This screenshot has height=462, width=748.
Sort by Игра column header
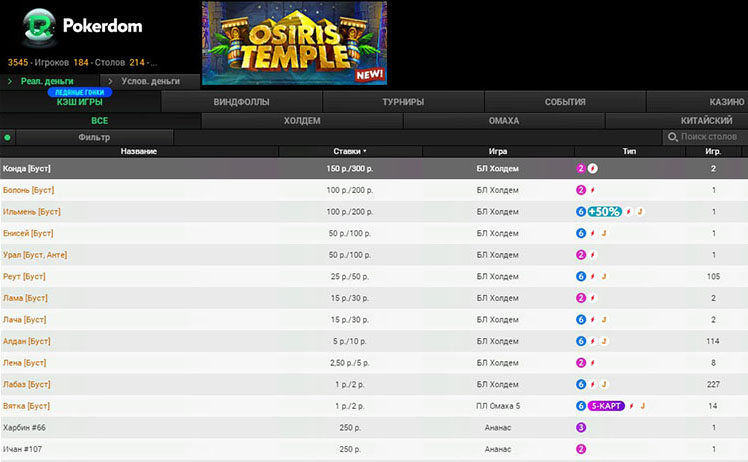[x=498, y=151]
